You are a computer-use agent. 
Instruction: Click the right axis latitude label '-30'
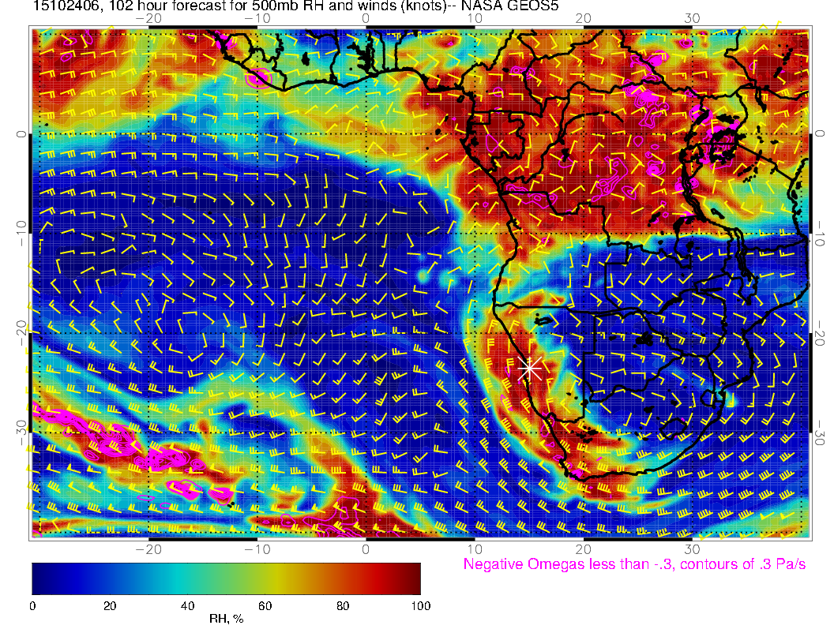pyautogui.click(x=820, y=432)
